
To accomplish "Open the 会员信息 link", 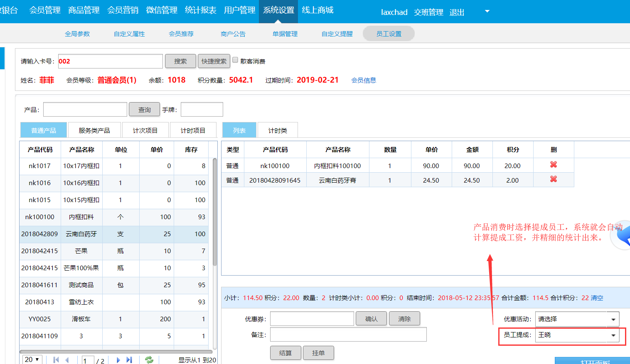I will point(364,81).
